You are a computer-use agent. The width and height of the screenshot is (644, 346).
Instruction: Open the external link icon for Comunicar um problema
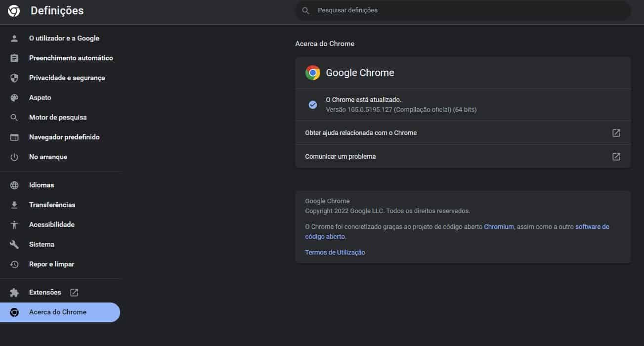pos(616,156)
